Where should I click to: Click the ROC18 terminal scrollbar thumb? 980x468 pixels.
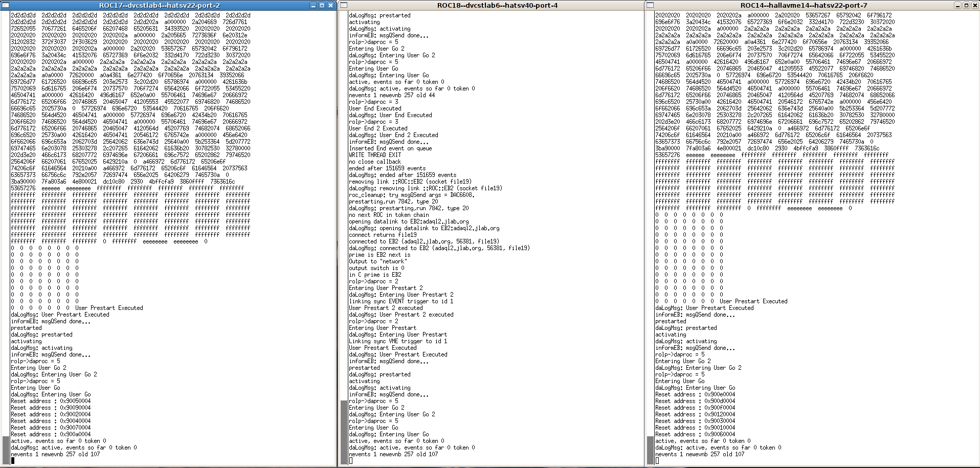coord(344,433)
